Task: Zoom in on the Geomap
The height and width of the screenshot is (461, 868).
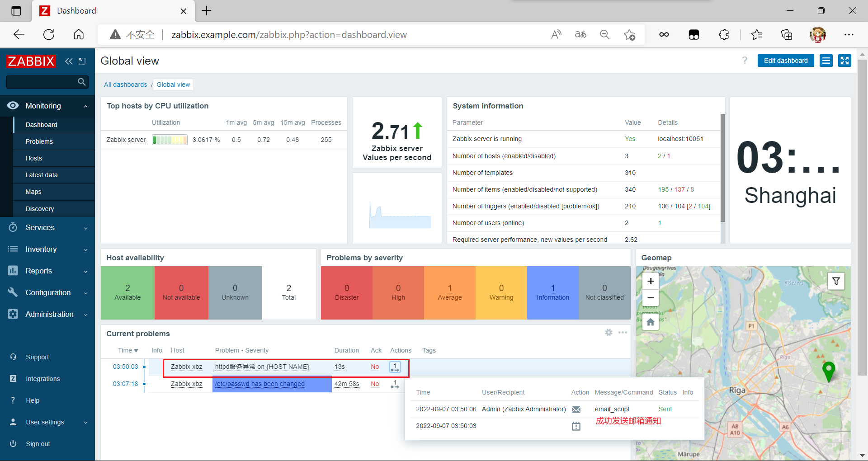Action: click(651, 281)
